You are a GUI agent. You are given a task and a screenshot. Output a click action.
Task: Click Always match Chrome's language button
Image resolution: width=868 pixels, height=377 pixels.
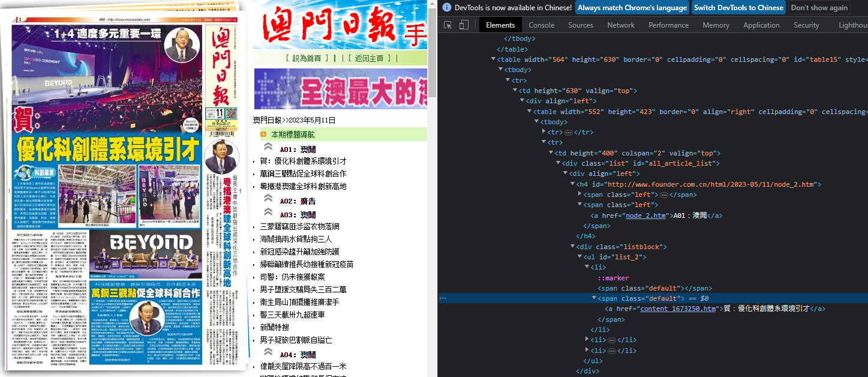point(632,8)
